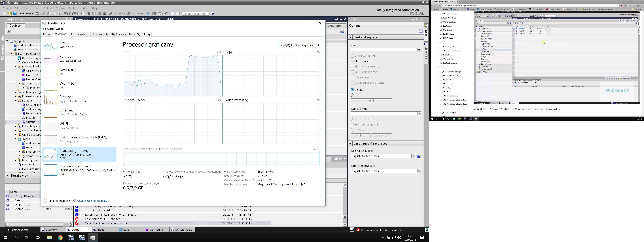Viewport: 644px width, 242px height.
Task: Click the Find button
Action: coord(371,101)
